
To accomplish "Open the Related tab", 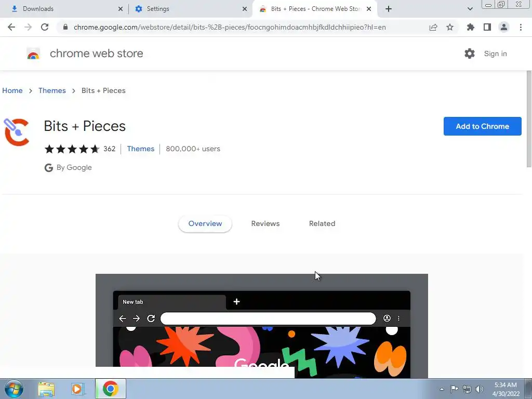I will (x=322, y=223).
